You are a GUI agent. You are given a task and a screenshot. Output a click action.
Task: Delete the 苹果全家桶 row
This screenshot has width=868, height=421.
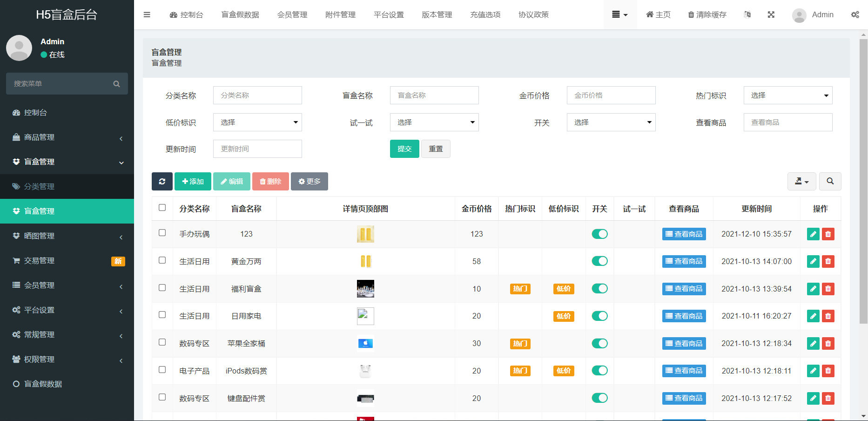point(828,344)
